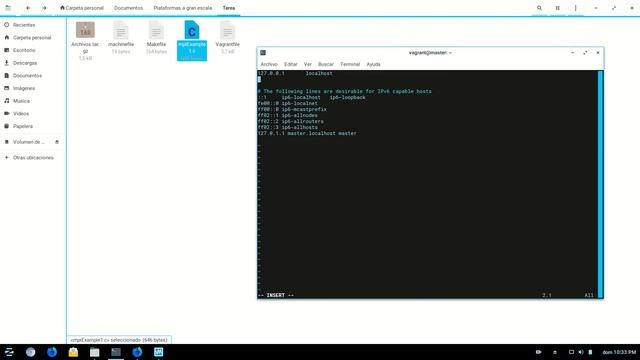The image size is (640, 360).
Task: Select the Vagrantfile file icon
Action: pos(227,37)
